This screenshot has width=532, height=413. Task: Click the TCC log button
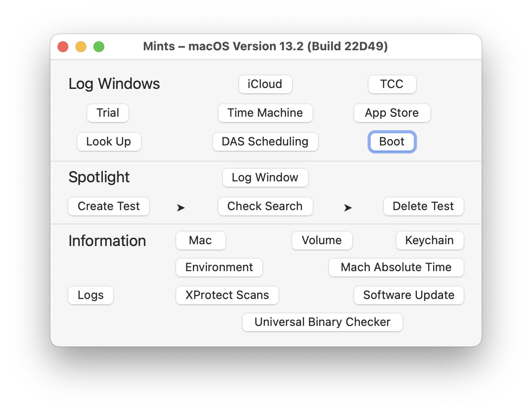click(392, 84)
